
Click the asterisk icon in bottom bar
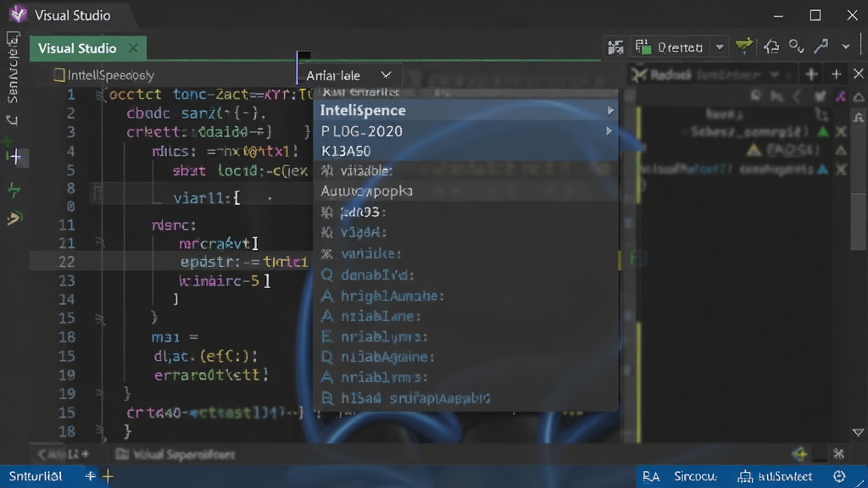coord(838,454)
